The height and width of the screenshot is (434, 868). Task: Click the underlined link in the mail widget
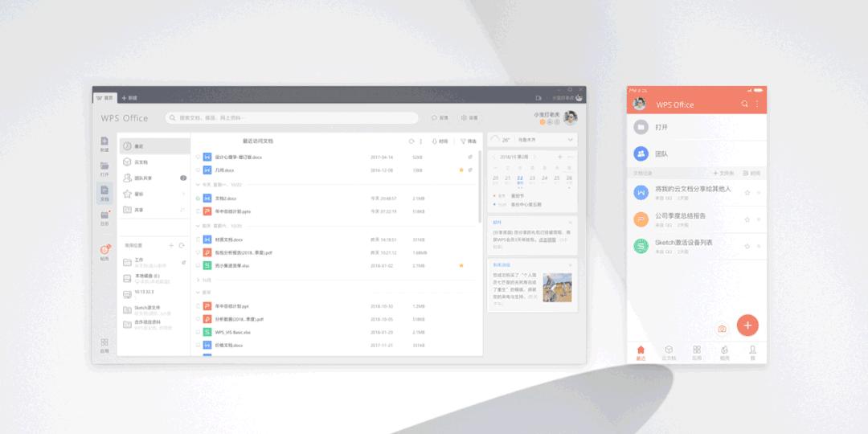click(x=547, y=240)
